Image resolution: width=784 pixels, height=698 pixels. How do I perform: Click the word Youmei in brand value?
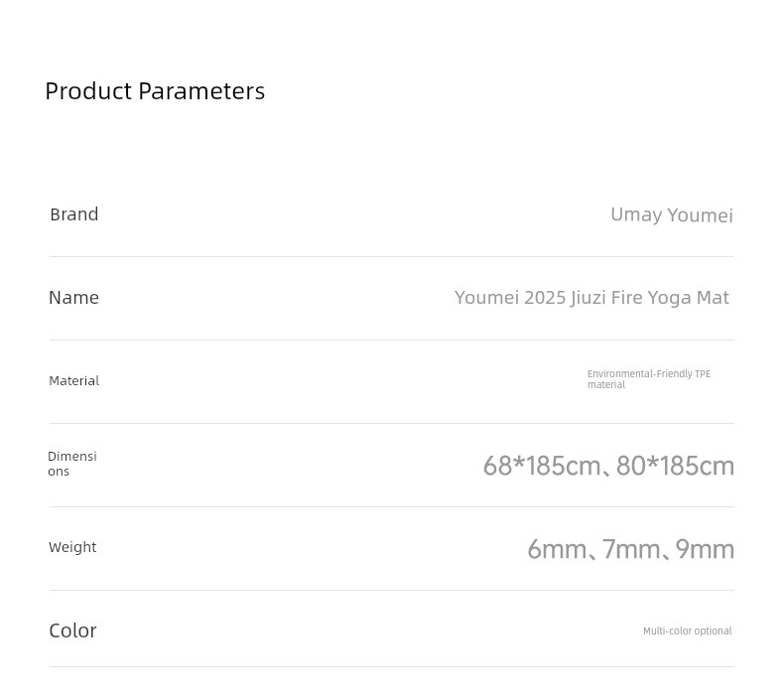click(x=700, y=215)
